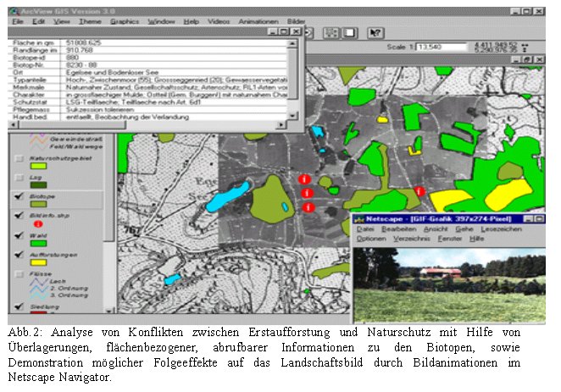The image size is (561, 392).
Task: Select the 'Handl.bed.' attribute row
Action: pos(148,117)
